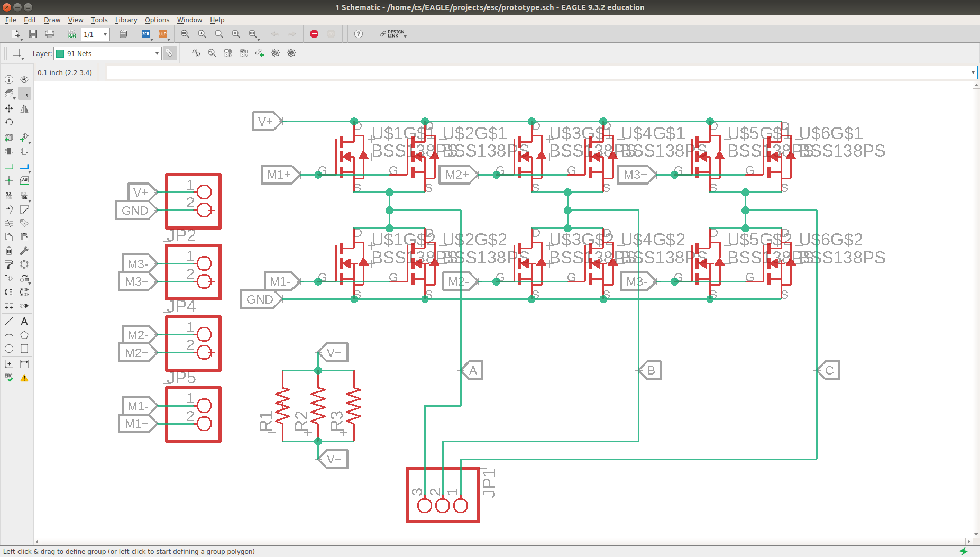Choose the Delete trash can tool
Viewport: 980px width, 557px height.
(9, 251)
